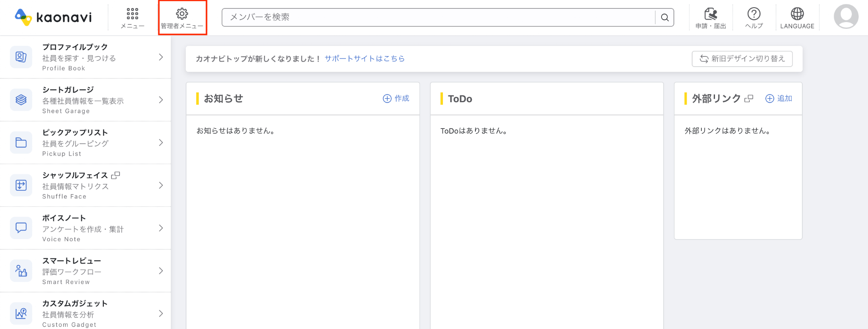Open the サポートサイトはこちら link
Image resolution: width=868 pixels, height=329 pixels.
(364, 59)
